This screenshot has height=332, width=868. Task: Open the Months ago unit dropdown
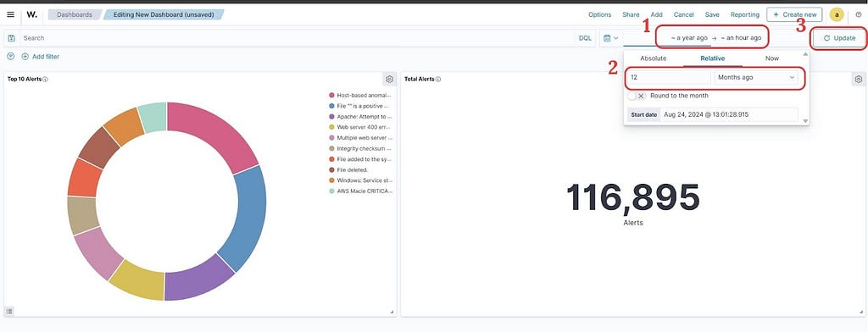click(756, 77)
